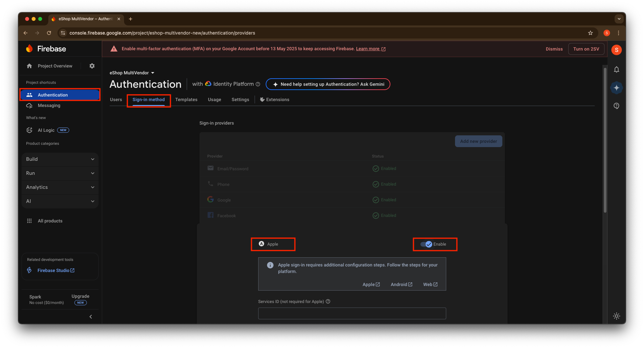Reload the browser page
Screen dimensions: 644x348
(49, 33)
